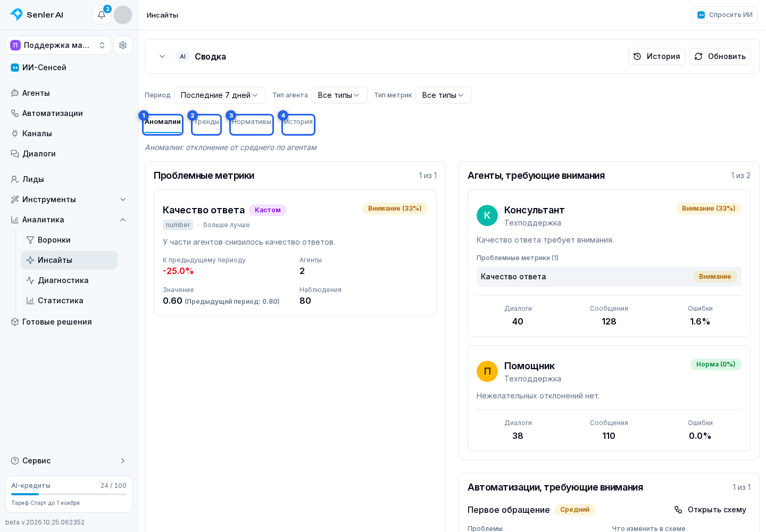Click the AI-кредиты progress bar
The height and width of the screenshot is (532, 766).
[69, 494]
